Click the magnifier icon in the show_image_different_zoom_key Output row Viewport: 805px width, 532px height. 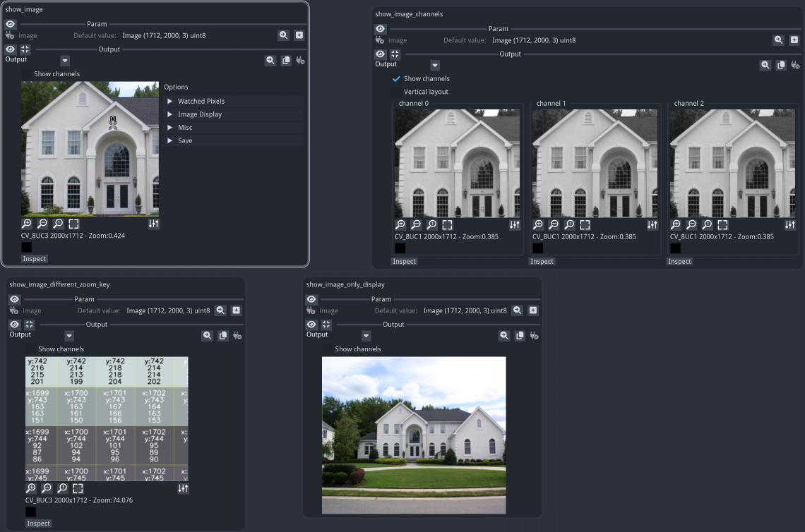pos(208,336)
